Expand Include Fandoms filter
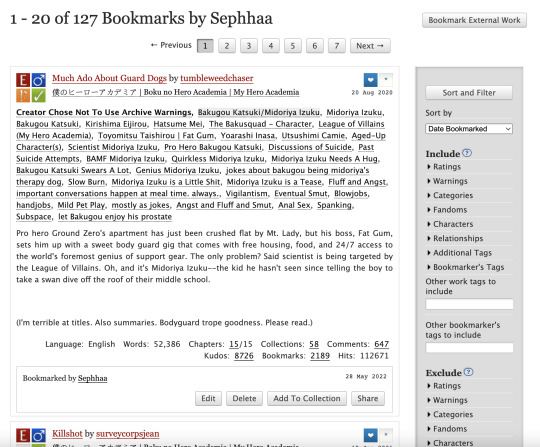The height and width of the screenshot is (447, 540). coord(447,210)
